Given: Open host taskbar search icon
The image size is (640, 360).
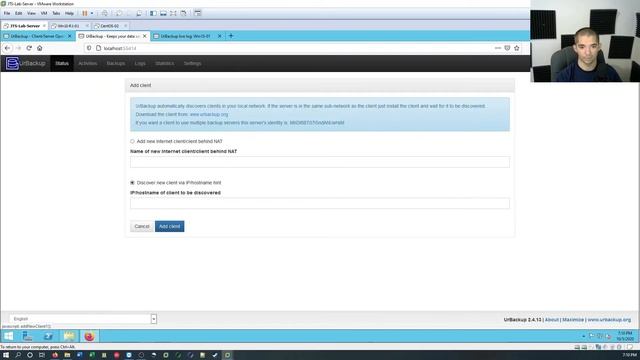Looking at the screenshot, I should [x=18, y=355].
